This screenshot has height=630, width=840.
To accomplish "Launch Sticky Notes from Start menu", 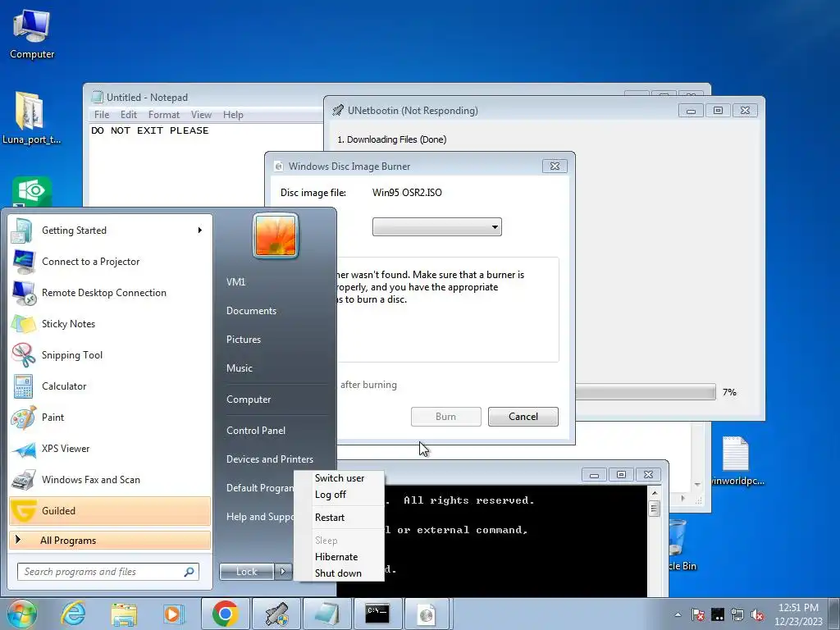I will pyautogui.click(x=110, y=323).
